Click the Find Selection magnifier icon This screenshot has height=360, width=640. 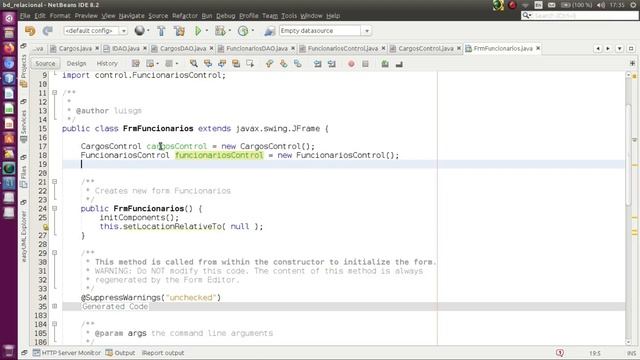(193, 64)
